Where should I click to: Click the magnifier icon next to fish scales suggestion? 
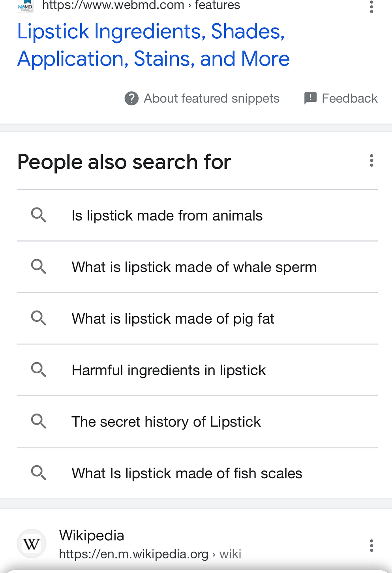pyautogui.click(x=38, y=473)
